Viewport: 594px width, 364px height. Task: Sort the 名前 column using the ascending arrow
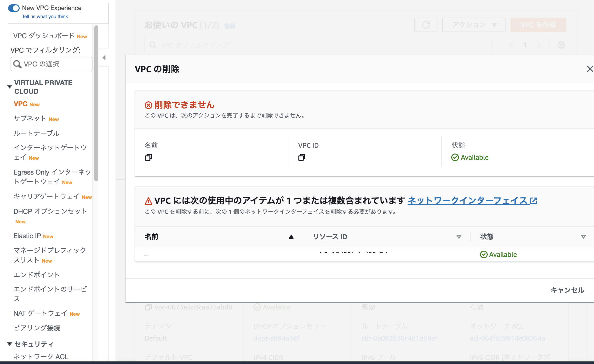coord(291,237)
